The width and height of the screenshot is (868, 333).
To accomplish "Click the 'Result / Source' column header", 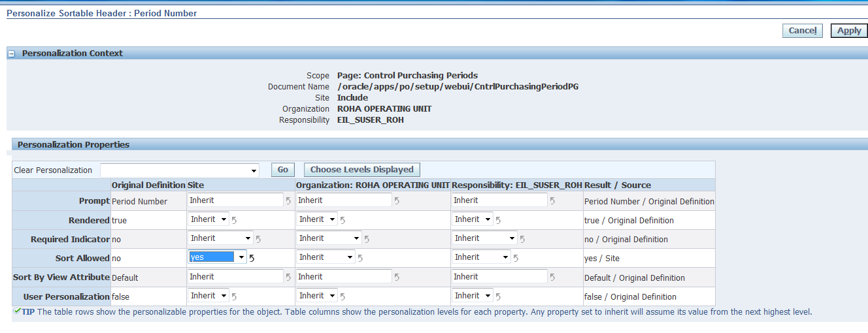I will click(x=618, y=185).
